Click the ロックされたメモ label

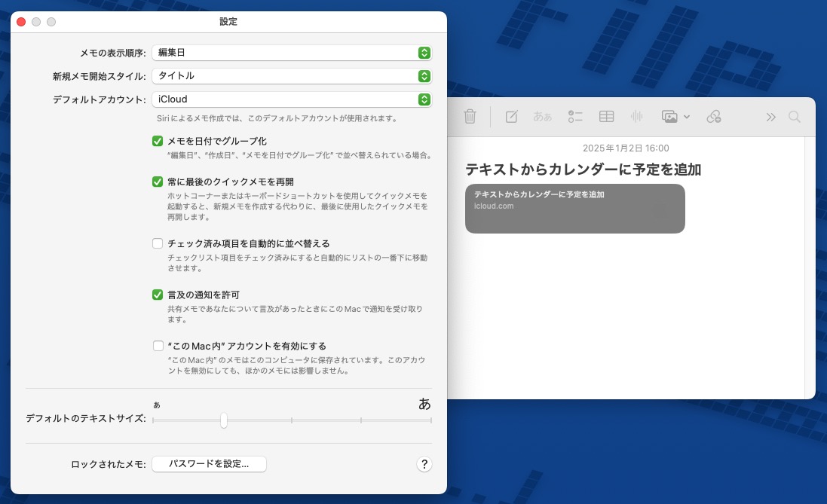coord(108,465)
